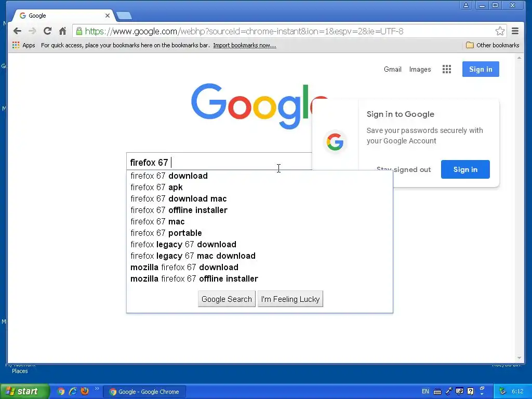Select suggestion 'firefox 67 offline installer'
This screenshot has height=399, width=532.
coord(260,210)
